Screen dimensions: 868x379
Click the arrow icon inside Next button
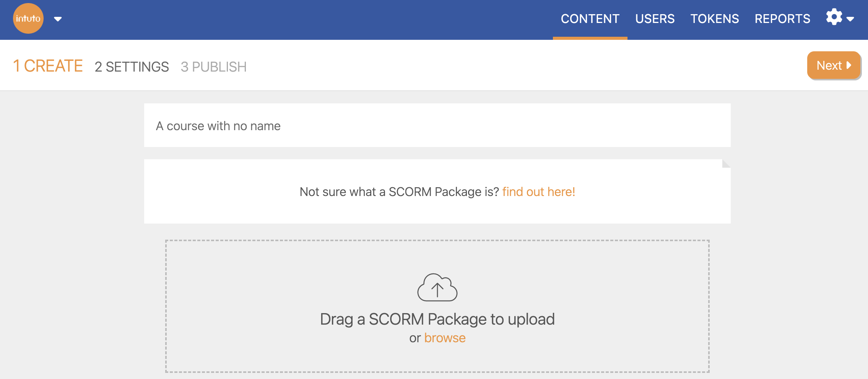click(849, 65)
